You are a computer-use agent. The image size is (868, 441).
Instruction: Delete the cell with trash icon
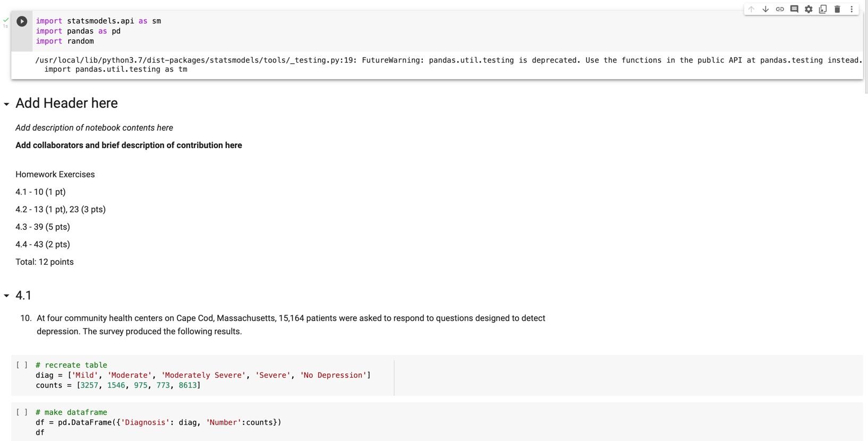tap(837, 9)
